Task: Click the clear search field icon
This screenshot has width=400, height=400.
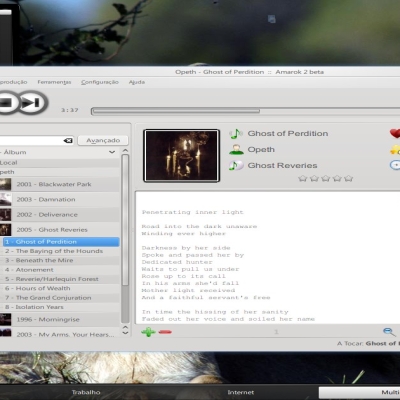Action: click(x=68, y=141)
